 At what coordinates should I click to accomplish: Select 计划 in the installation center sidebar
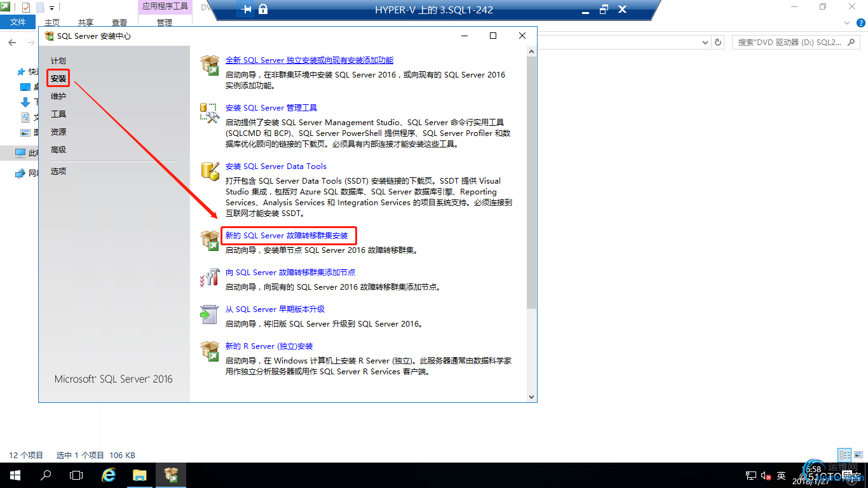58,61
